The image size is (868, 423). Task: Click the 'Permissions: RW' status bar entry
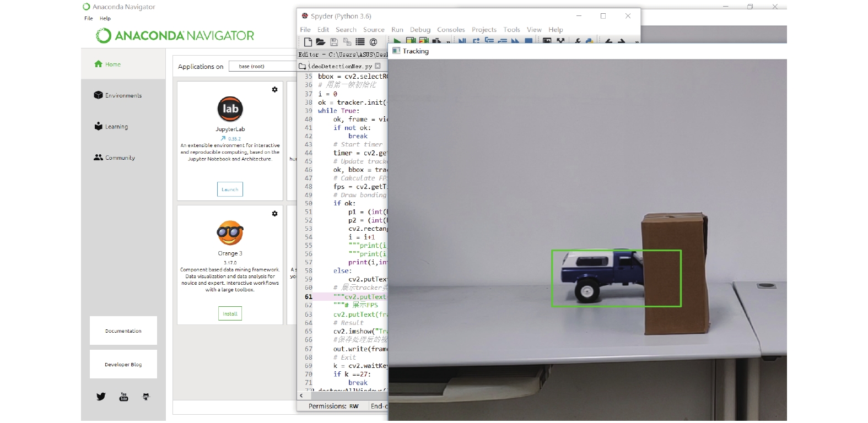(x=333, y=406)
